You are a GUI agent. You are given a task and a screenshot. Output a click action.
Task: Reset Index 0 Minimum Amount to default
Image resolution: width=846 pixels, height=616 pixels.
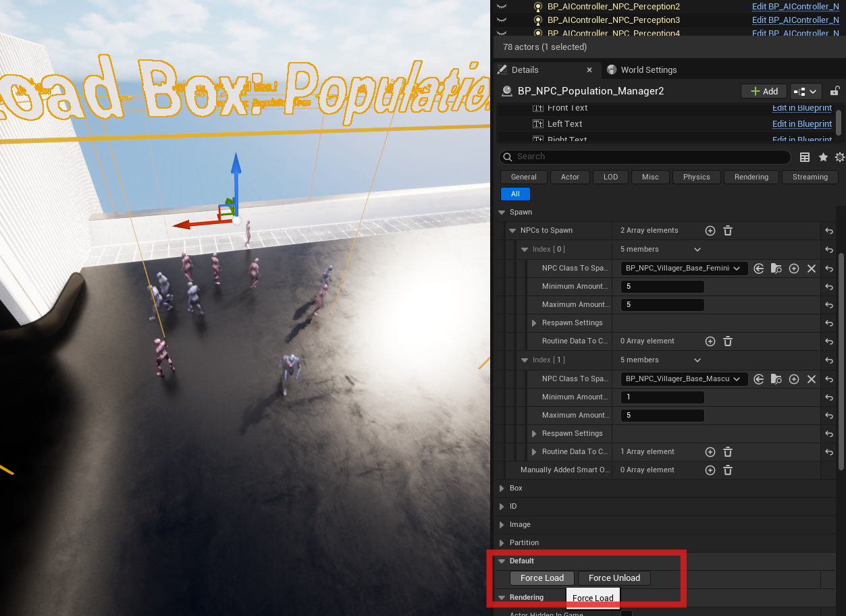point(829,287)
